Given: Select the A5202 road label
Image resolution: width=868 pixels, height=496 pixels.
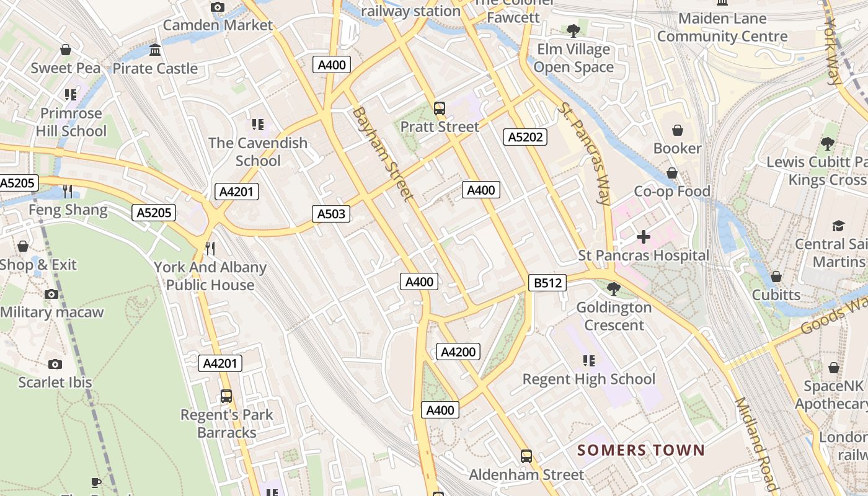Looking at the screenshot, I should pyautogui.click(x=525, y=137).
